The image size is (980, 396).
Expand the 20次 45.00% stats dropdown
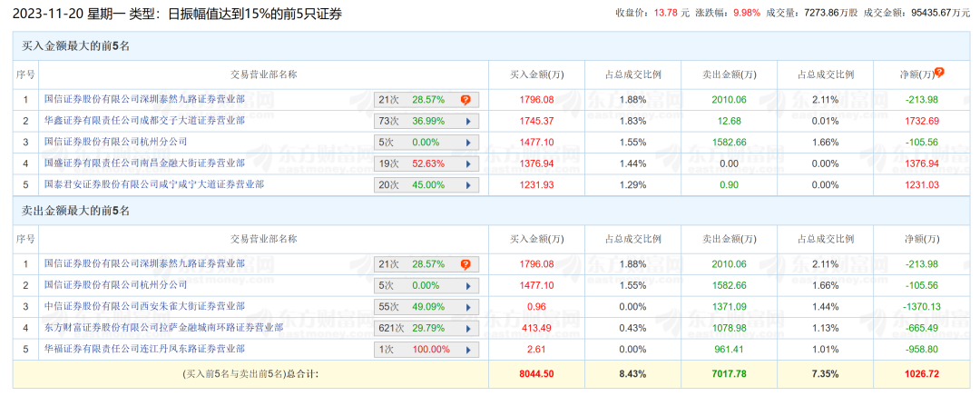[467, 185]
